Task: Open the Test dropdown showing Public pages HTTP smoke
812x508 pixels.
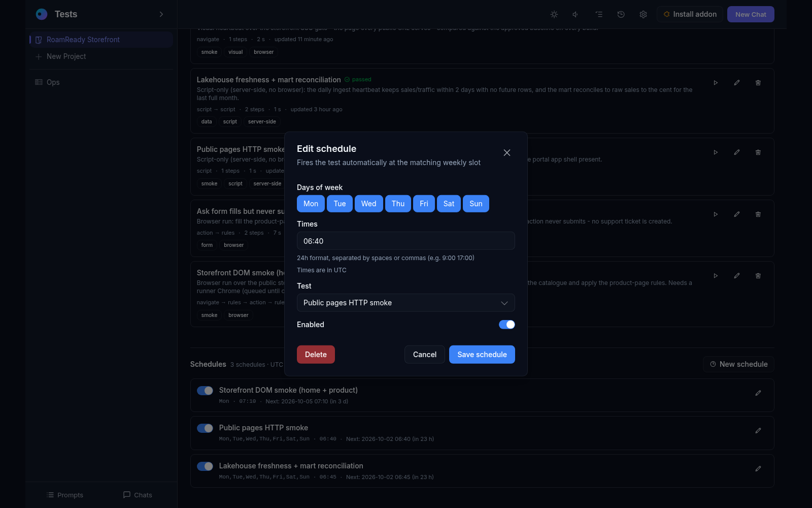Action: point(406,303)
